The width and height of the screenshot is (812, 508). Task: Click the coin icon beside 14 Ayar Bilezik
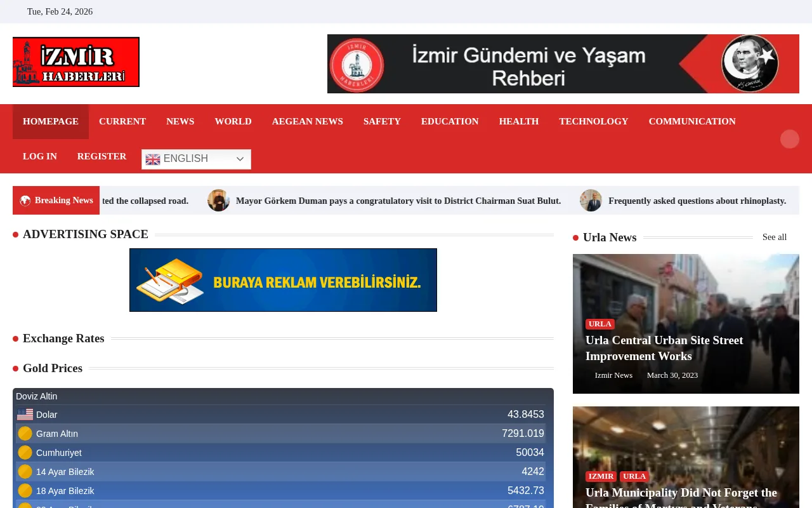(x=25, y=471)
